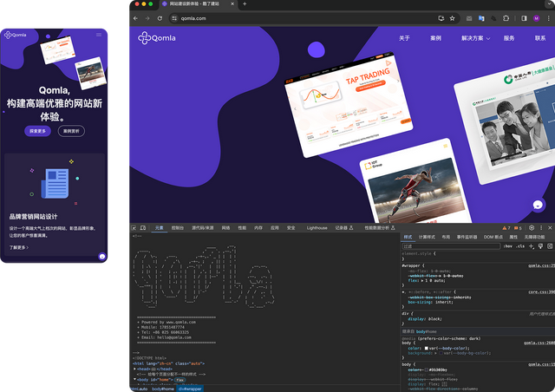Viewport: 555px width, 392px height.
Task: Bookmark the page with the star icon
Action: click(453, 18)
